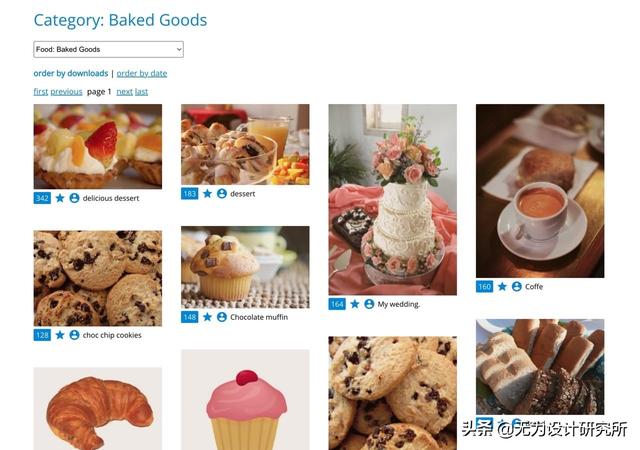
Task: Open the uploader profile icon beside Coffe
Action: point(517,287)
